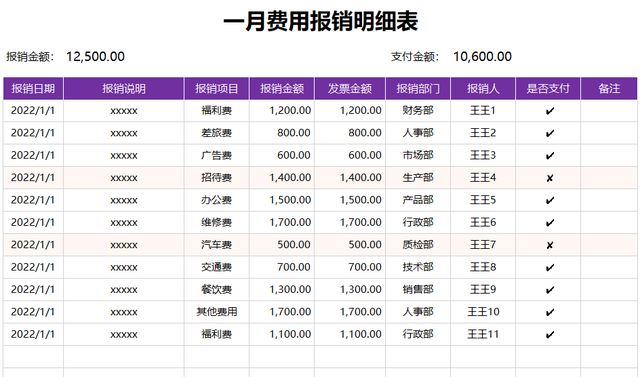The image size is (640, 377).
Task: Click the checkmark in 王王5's row
Action: pos(550,200)
